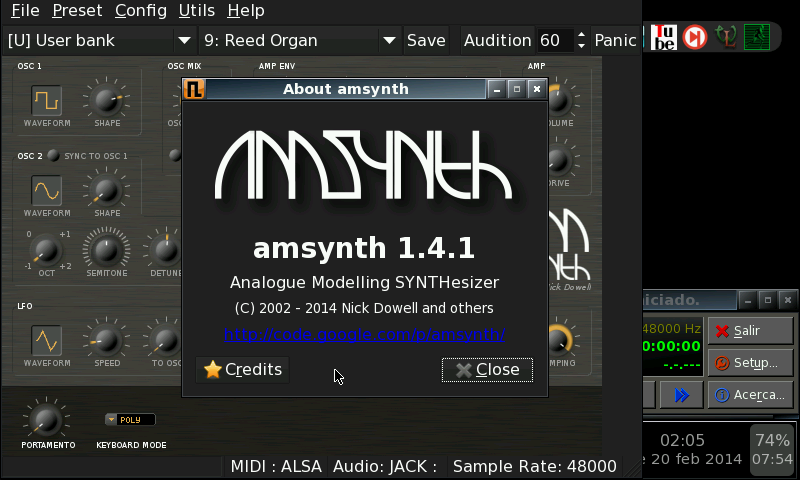This screenshot has height=480, width=800.
Task: Click the 48000 Hz readout in JACK window
Action: pyautogui.click(x=671, y=329)
